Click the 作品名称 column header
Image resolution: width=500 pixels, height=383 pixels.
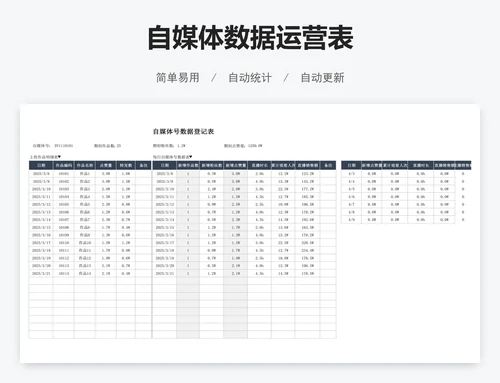pos(85,165)
